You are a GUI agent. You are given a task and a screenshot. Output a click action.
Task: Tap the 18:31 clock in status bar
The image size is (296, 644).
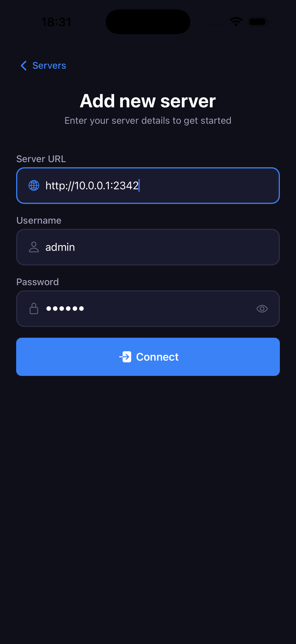(56, 22)
